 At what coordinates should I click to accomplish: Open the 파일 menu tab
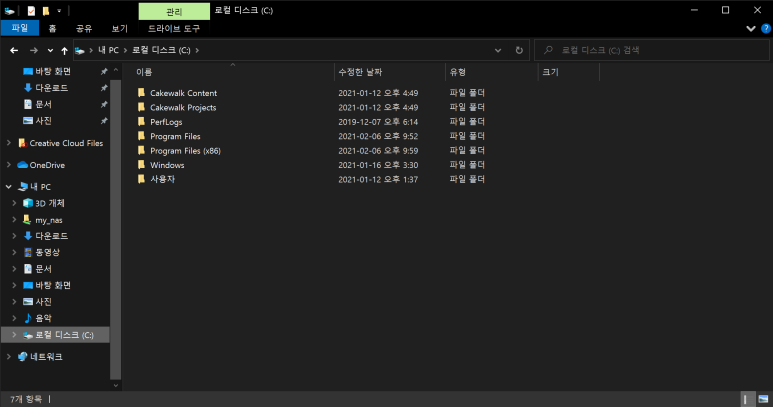(20, 28)
